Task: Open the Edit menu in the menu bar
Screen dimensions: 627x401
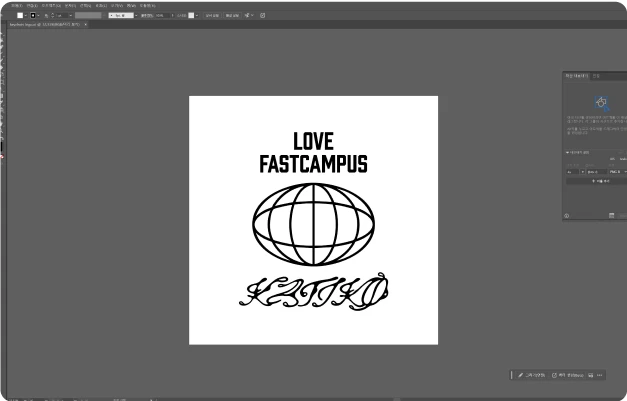Action: [32, 6]
